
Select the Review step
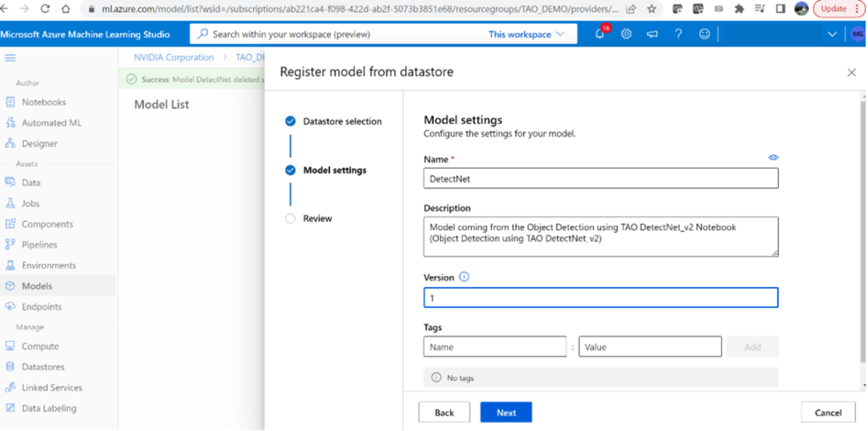click(x=309, y=218)
